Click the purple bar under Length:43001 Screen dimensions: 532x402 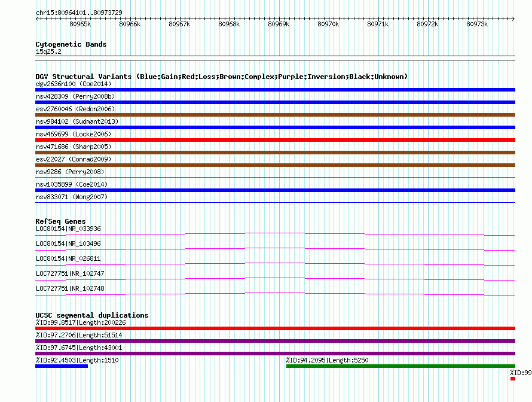(x=275, y=354)
